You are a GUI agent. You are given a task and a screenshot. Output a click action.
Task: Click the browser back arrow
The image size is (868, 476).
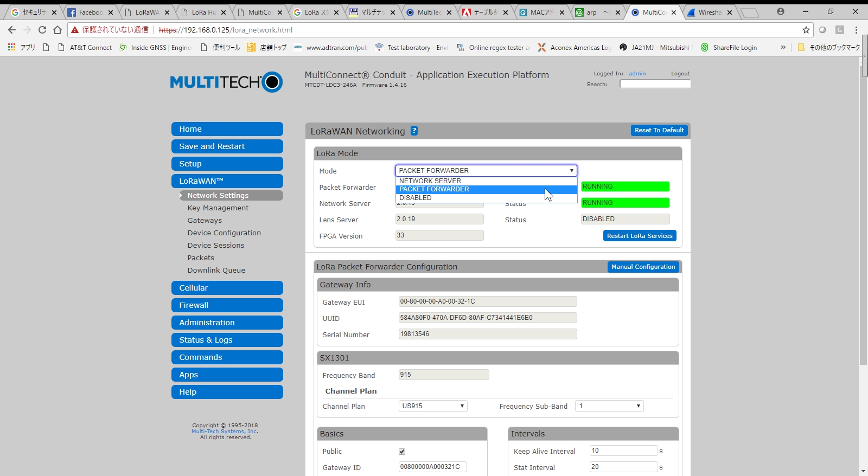12,30
